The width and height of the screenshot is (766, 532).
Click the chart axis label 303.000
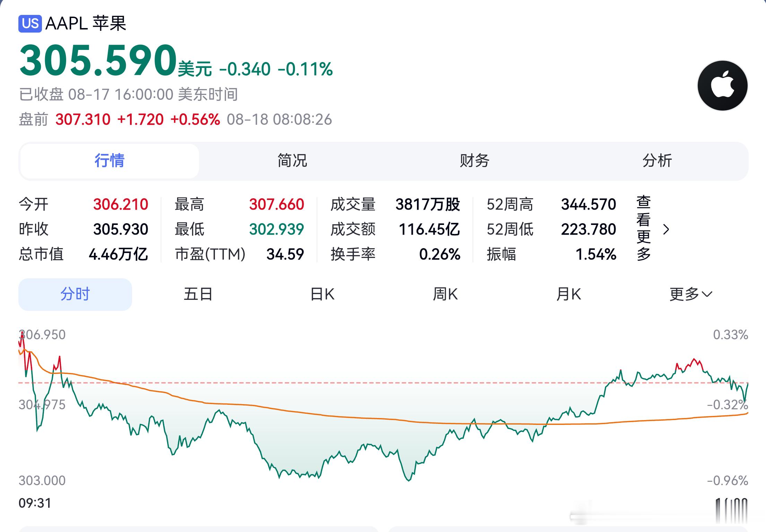(x=42, y=480)
